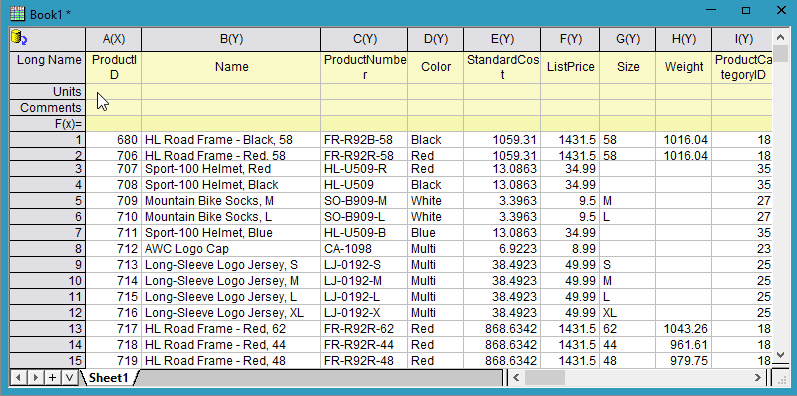The height and width of the screenshot is (396, 797).
Task: Click weight value 961.61
Action: pyautogui.click(x=684, y=345)
